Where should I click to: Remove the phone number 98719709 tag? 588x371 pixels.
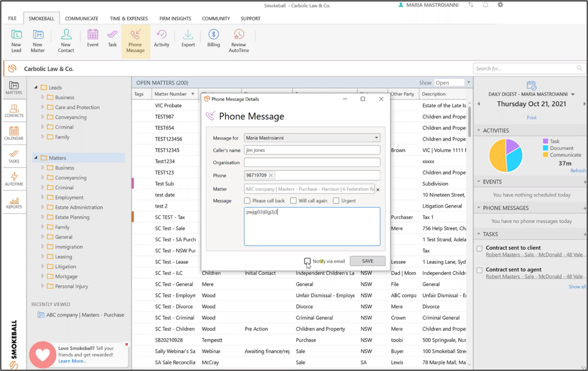pos(271,175)
